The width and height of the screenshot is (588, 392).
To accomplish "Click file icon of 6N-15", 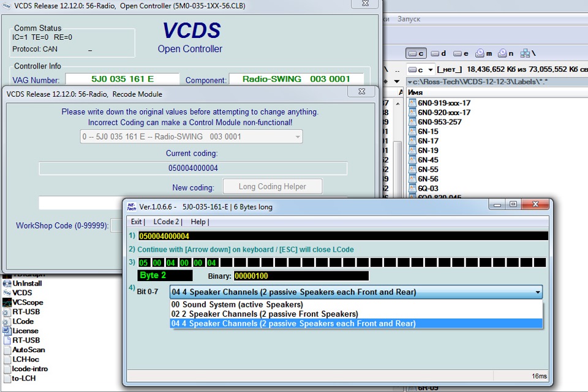I will [412, 131].
